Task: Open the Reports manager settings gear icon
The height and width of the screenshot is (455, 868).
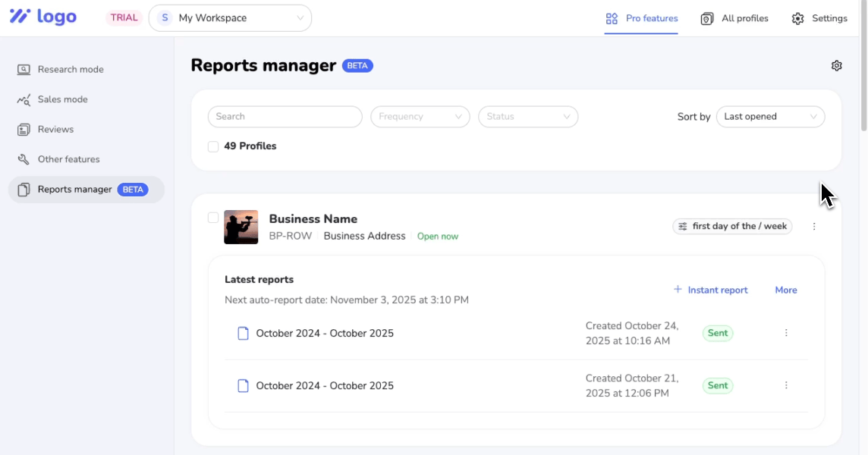Action: click(836, 66)
